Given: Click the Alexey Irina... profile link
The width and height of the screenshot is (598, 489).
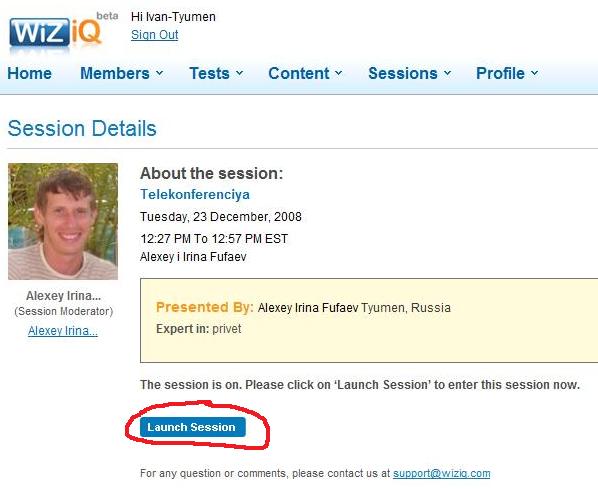Looking at the screenshot, I should (x=63, y=331).
